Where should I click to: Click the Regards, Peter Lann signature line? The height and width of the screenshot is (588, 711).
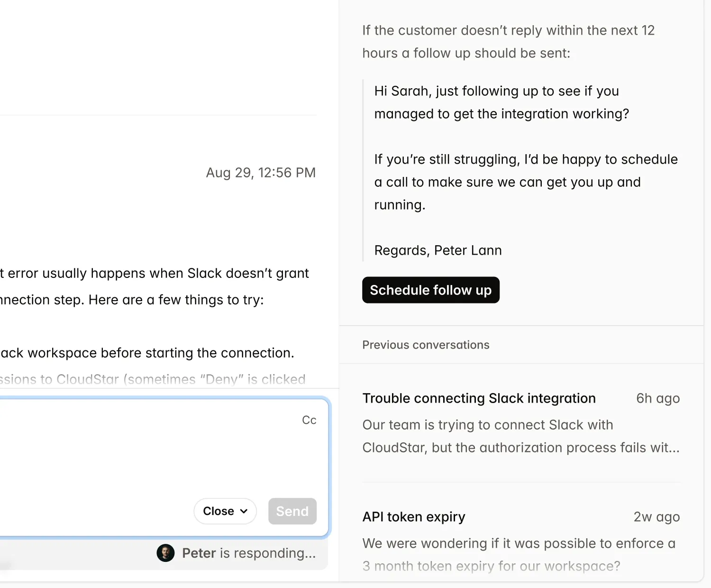[438, 250]
